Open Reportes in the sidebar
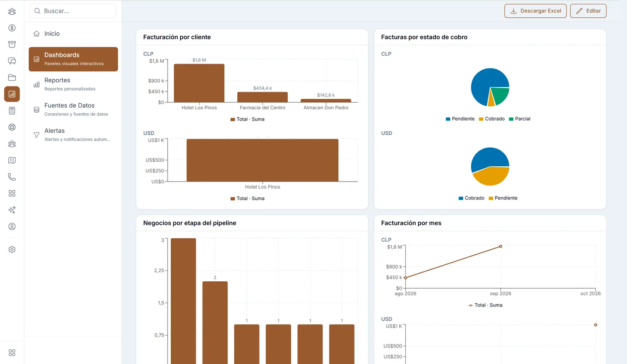This screenshot has height=364, width=627. coord(73,84)
